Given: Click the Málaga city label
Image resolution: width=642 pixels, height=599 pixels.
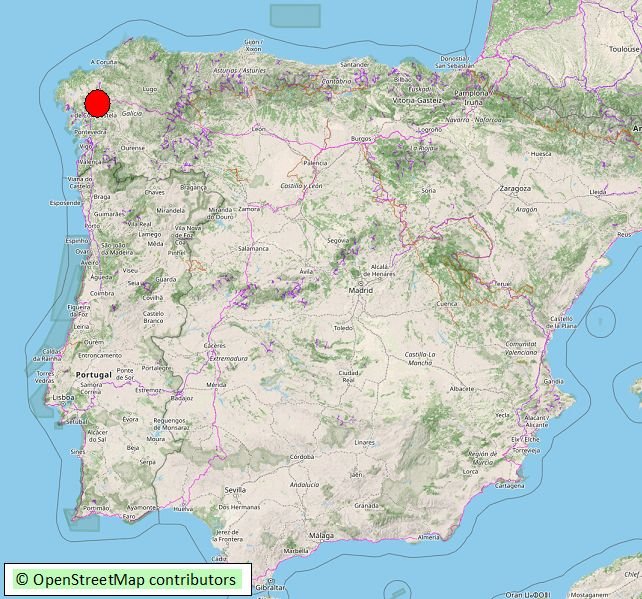Looking at the screenshot, I should click(x=321, y=535).
